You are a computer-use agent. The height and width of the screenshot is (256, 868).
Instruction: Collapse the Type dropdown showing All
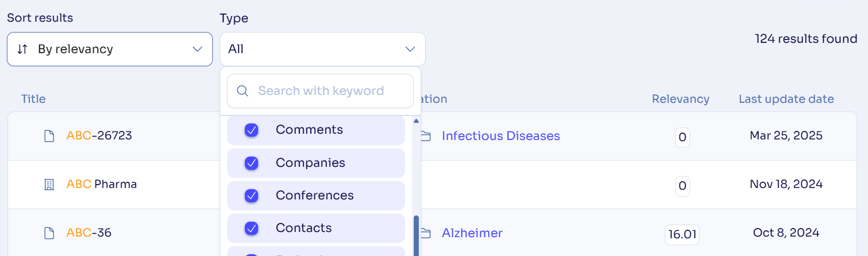[323, 49]
